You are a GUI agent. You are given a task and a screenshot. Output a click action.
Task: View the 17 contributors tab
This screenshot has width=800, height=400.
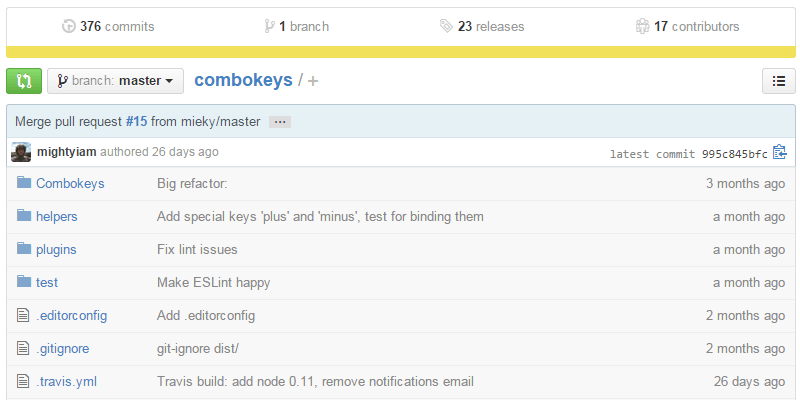click(x=688, y=27)
